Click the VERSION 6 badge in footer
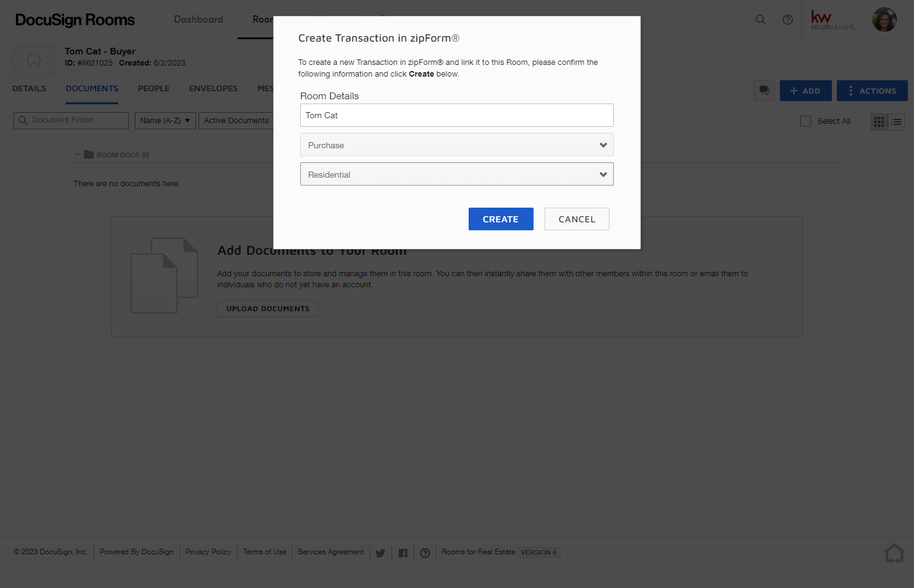 click(539, 552)
